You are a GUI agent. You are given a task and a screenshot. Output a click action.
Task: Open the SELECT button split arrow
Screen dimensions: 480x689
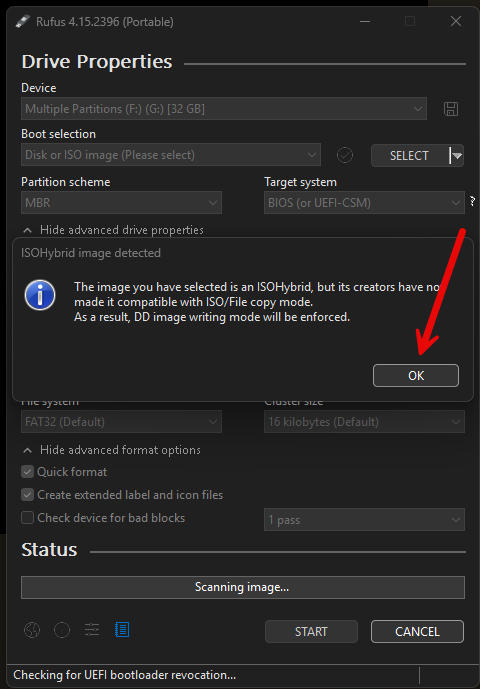[456, 156]
